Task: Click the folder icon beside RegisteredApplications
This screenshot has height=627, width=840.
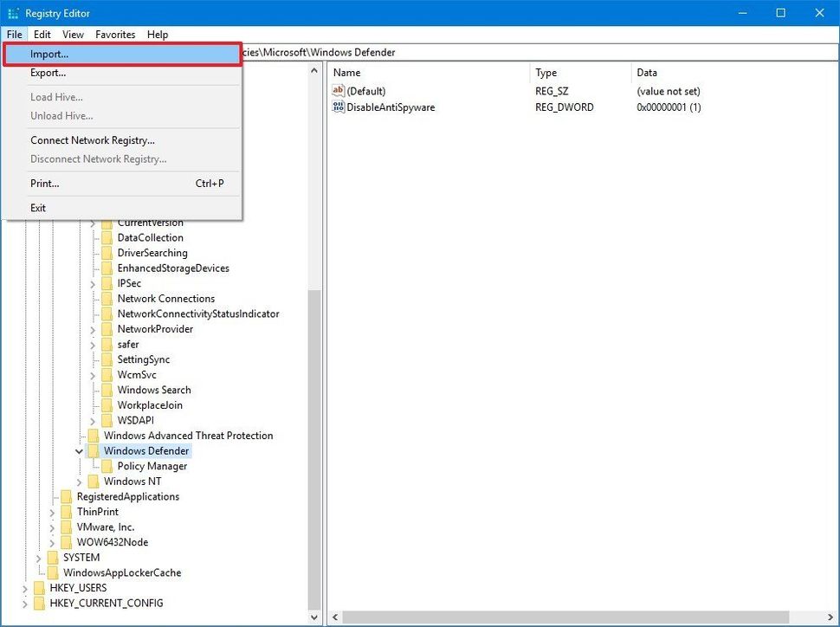Action: [x=67, y=496]
